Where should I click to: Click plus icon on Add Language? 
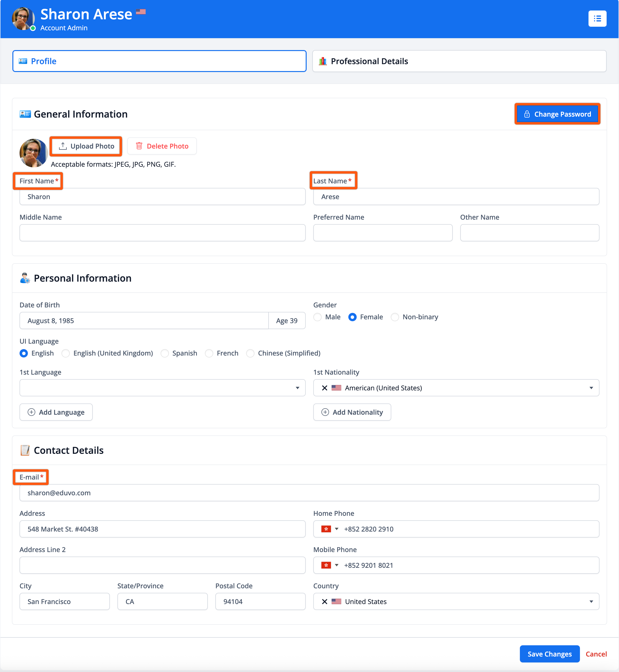[31, 412]
